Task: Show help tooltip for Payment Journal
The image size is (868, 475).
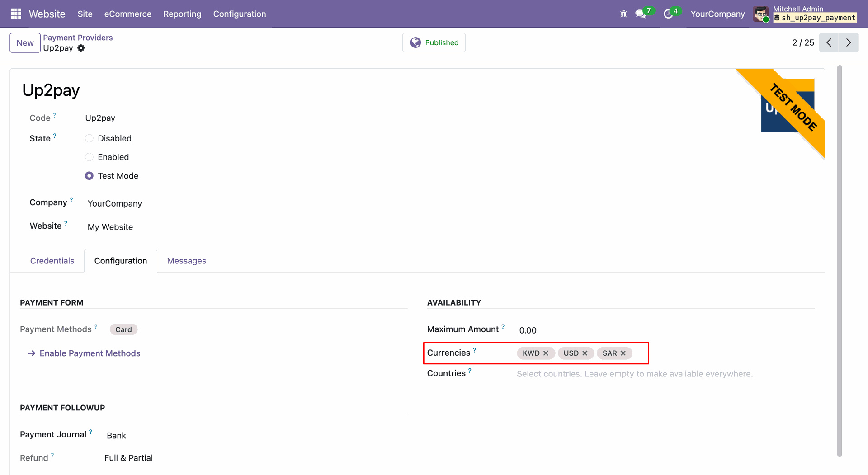Action: pyautogui.click(x=90, y=432)
